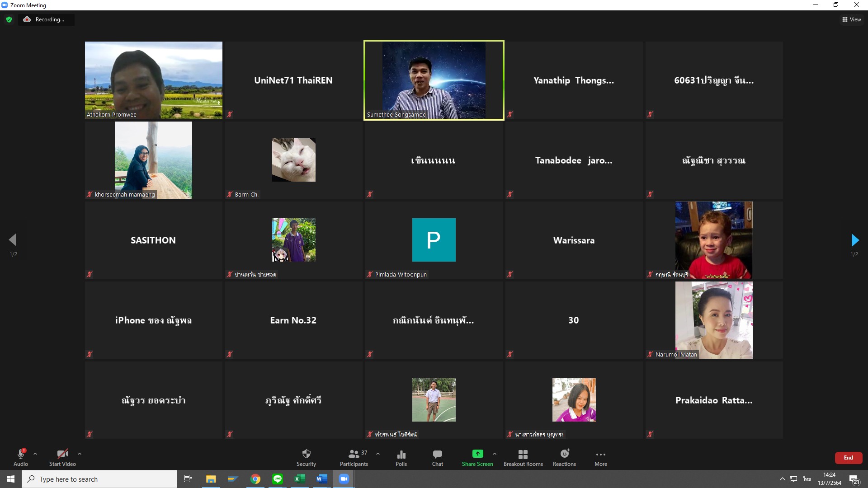Open the More menu

click(600, 457)
